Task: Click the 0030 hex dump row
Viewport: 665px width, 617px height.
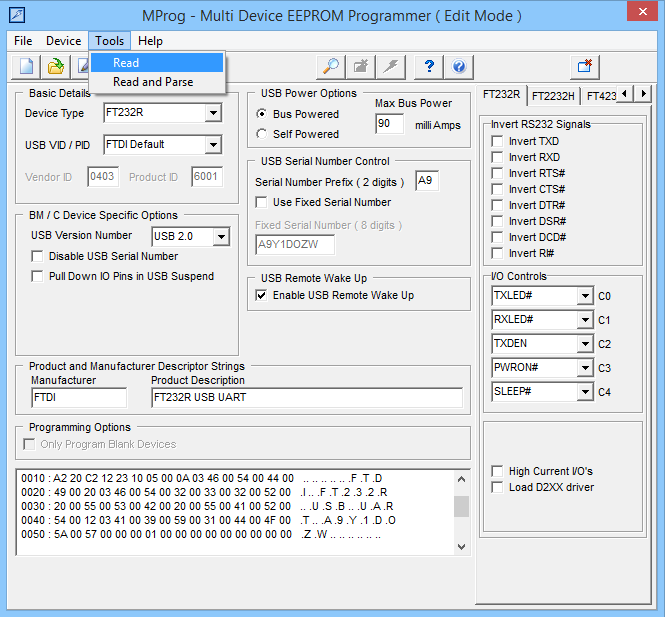Action: click(x=207, y=506)
